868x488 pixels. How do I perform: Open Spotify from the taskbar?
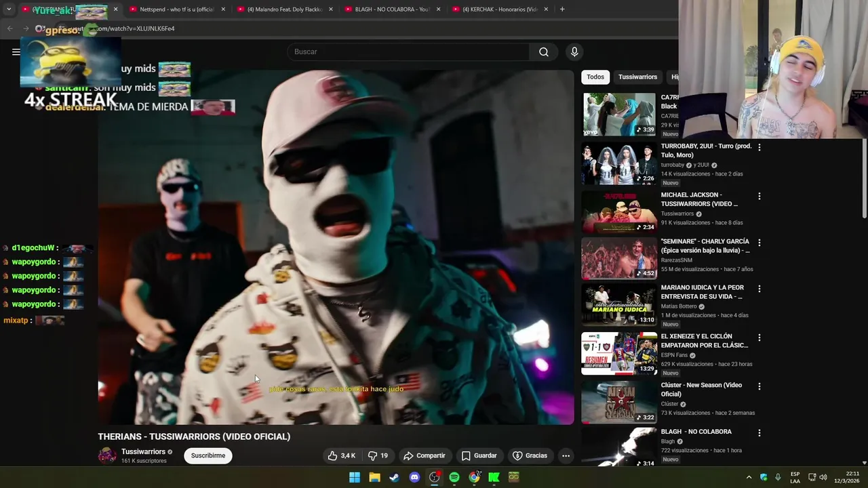point(454,477)
